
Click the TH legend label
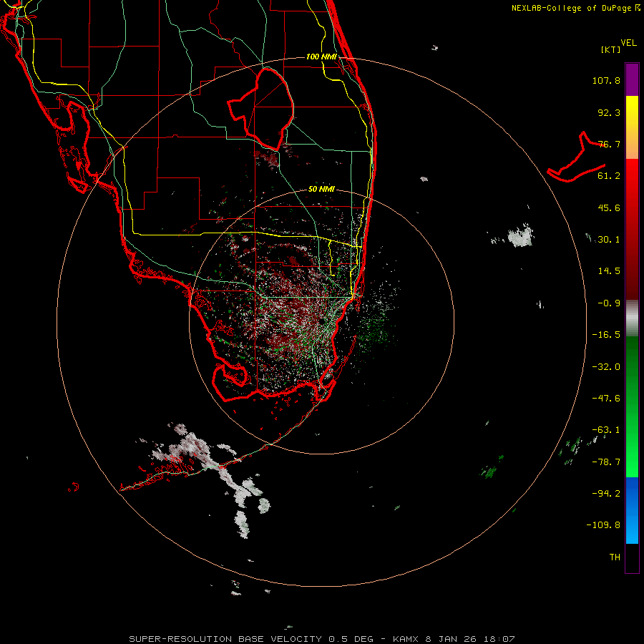pos(615,557)
